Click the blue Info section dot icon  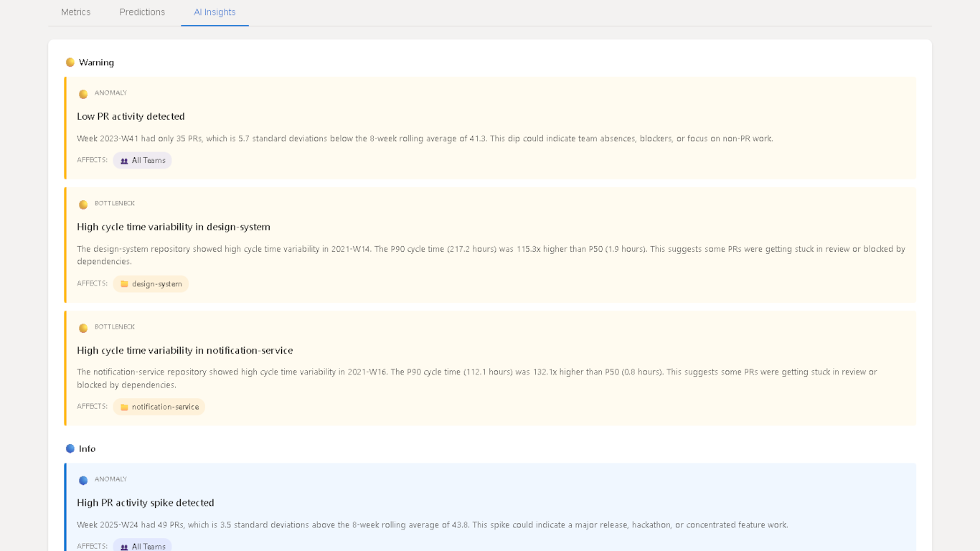(x=70, y=448)
